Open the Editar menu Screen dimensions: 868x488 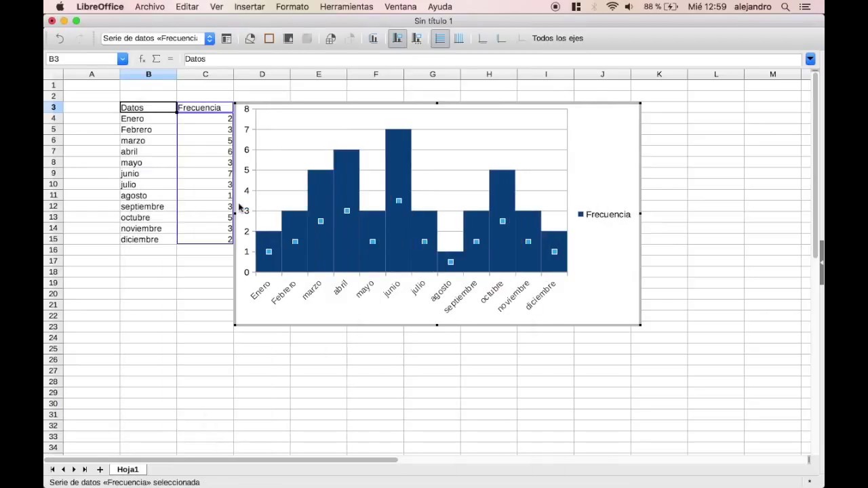point(187,7)
